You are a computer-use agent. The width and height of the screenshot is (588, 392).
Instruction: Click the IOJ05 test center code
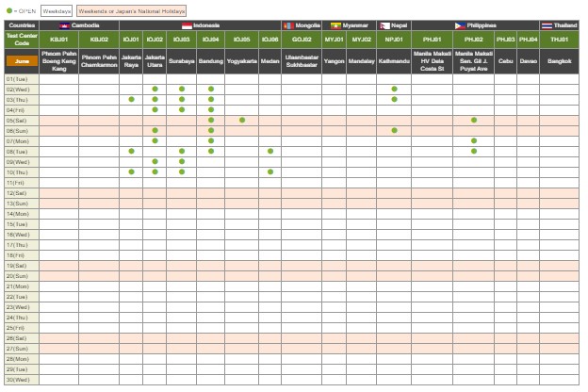tap(242, 40)
